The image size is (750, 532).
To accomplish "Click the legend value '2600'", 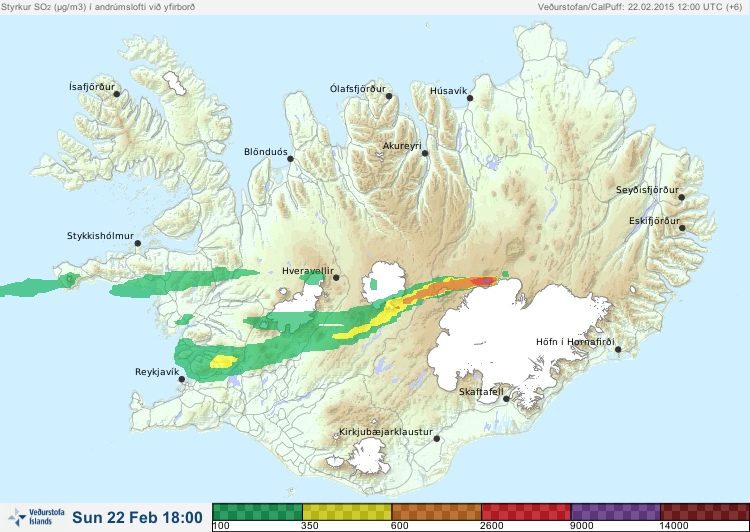I will point(492,526).
